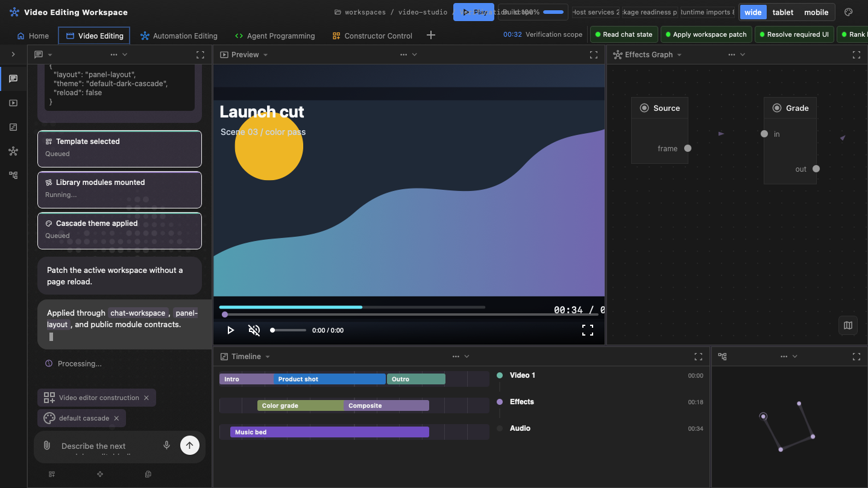Enter fullscreen in the video player controls

[x=588, y=330]
